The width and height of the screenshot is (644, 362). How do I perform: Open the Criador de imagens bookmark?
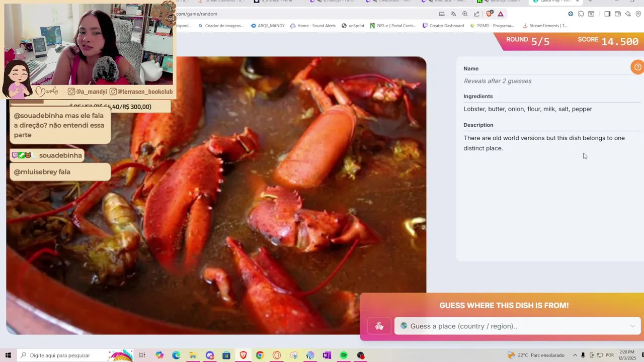221,26
